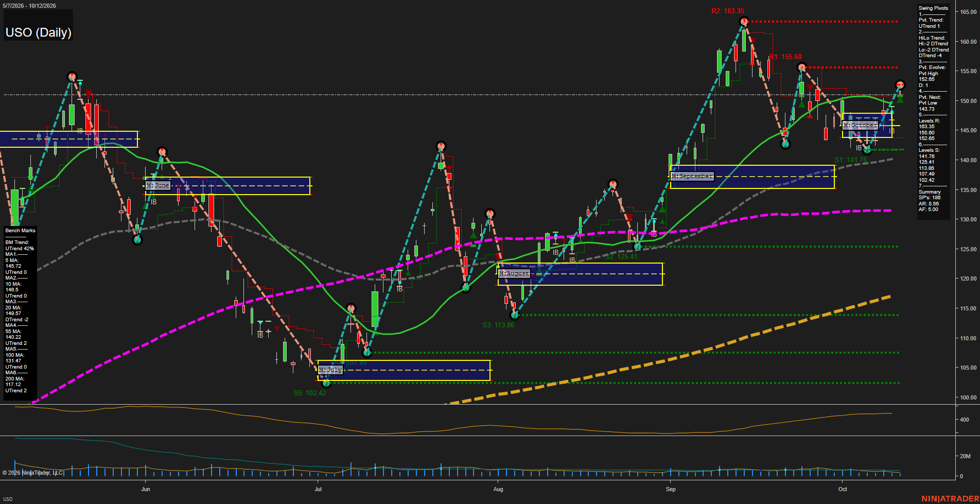Select the M:June monthly range label
980x504 pixels.
(157, 185)
